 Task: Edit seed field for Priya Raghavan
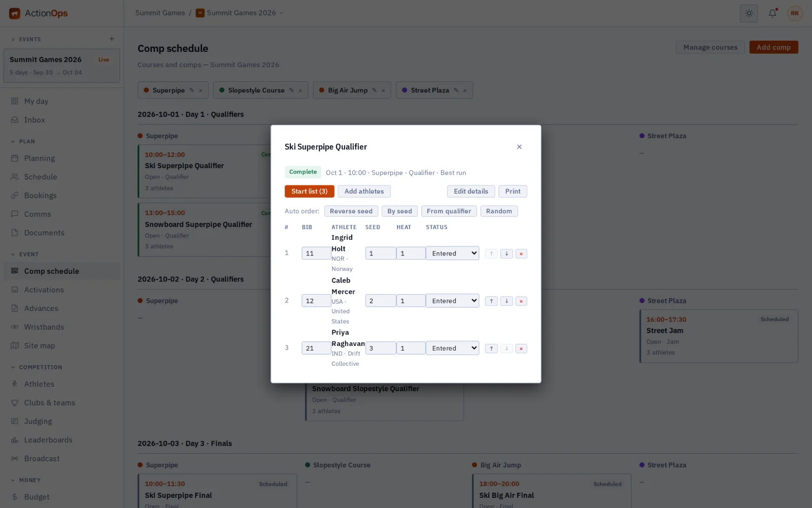(x=381, y=348)
